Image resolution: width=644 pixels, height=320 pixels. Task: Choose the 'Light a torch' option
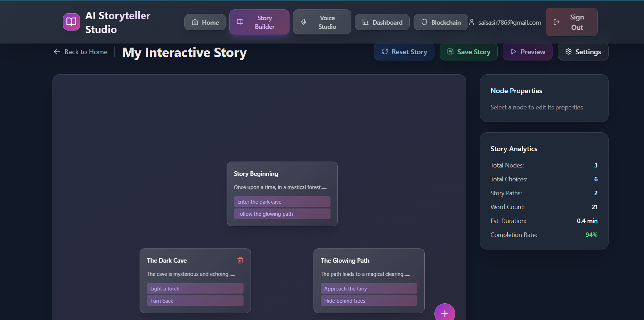tap(195, 288)
